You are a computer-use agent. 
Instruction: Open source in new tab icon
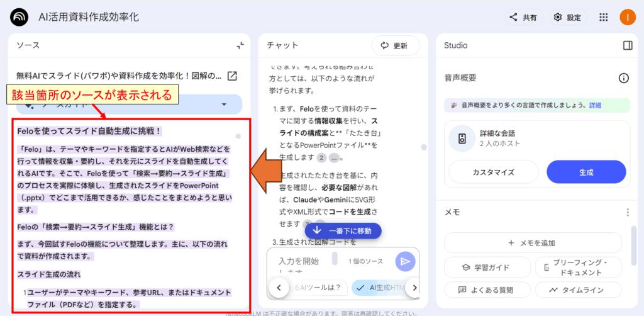point(232,76)
